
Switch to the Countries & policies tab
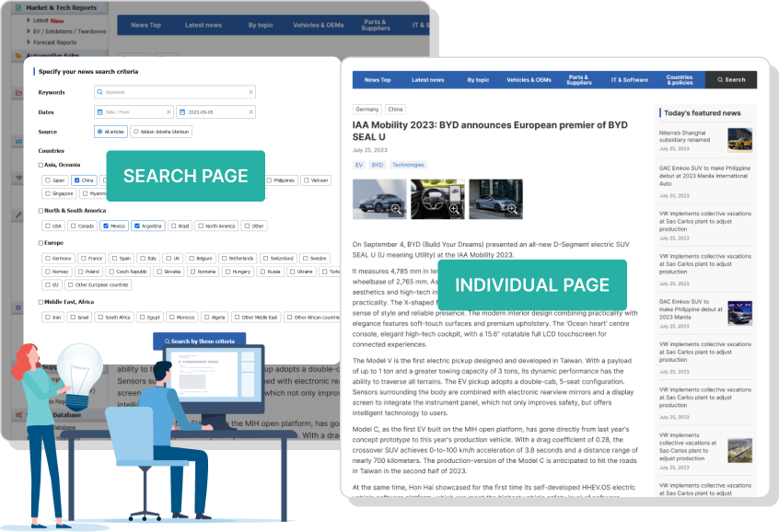[x=680, y=80]
